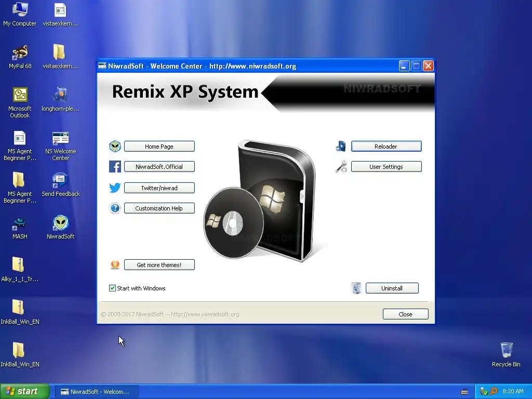Select the MS Agent Beginner P... document icon

pos(20,146)
